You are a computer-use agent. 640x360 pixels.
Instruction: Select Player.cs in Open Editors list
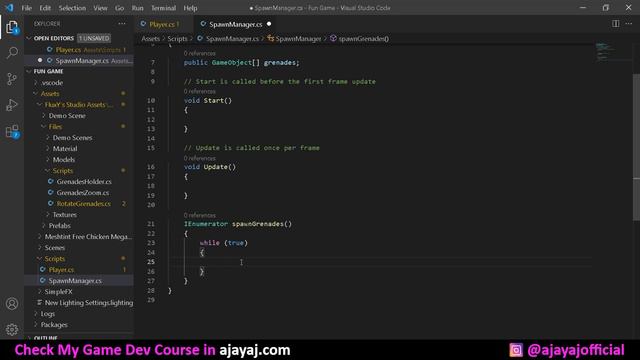pyautogui.click(x=79, y=49)
